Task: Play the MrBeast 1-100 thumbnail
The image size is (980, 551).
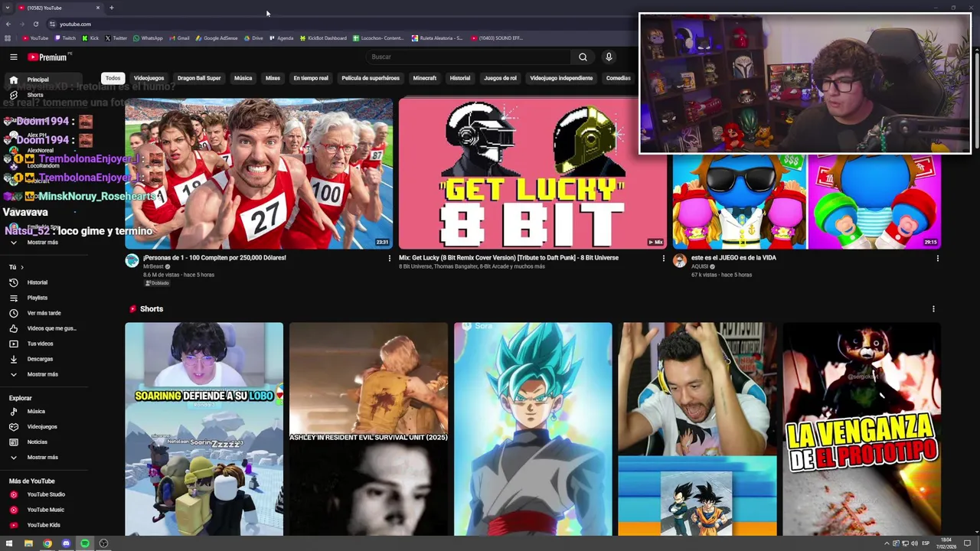Action: (259, 173)
